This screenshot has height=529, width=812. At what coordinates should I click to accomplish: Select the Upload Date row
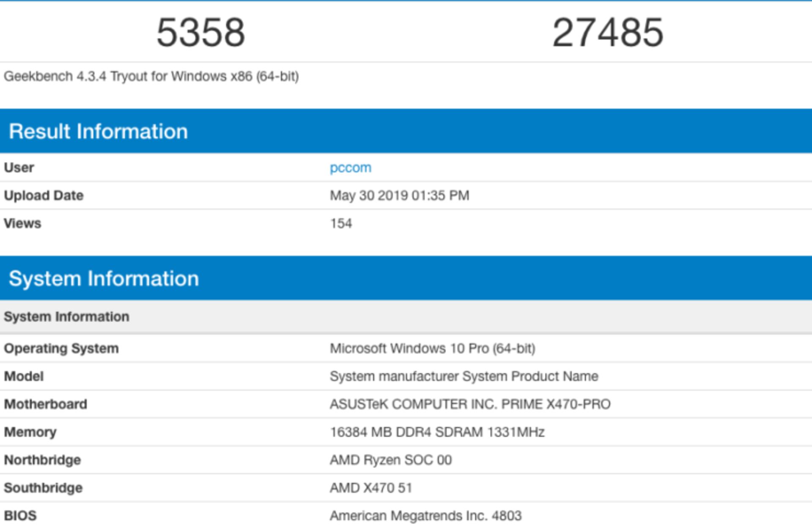[44, 195]
